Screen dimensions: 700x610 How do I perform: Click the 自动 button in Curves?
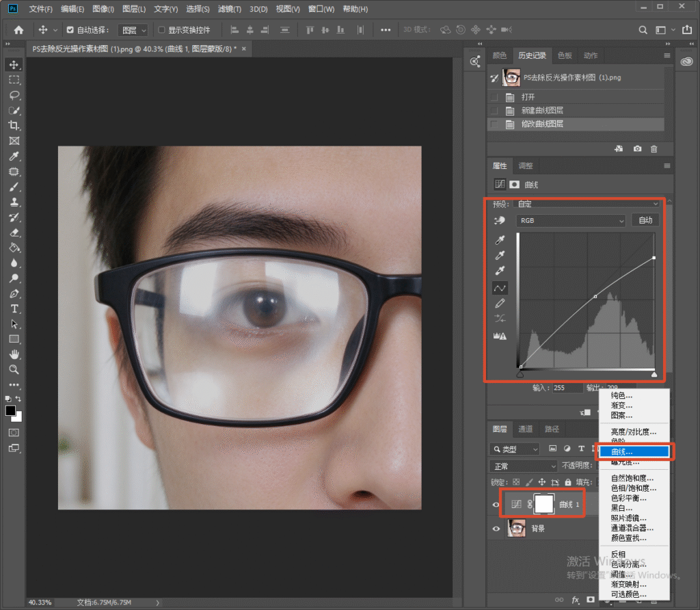[645, 220]
